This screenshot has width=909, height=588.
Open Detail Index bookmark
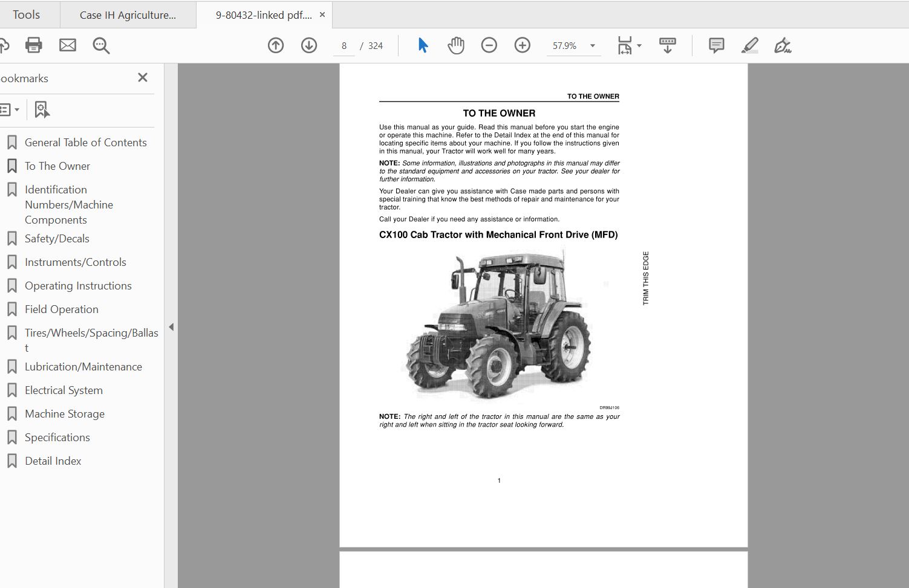53,461
